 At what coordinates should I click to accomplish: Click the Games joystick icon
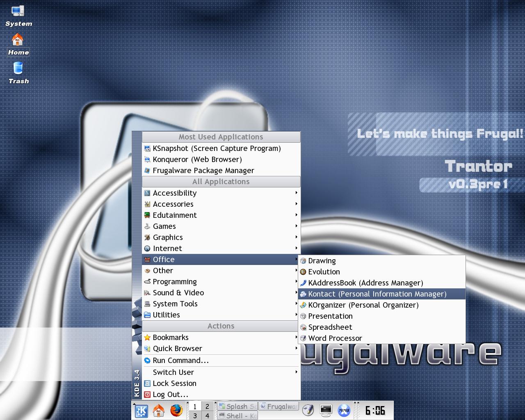147,226
